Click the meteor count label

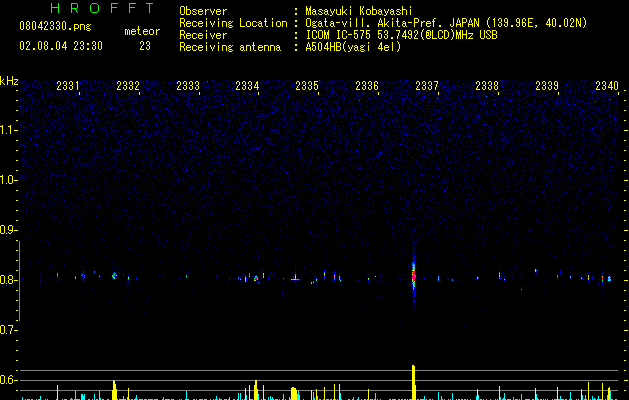coord(142,31)
